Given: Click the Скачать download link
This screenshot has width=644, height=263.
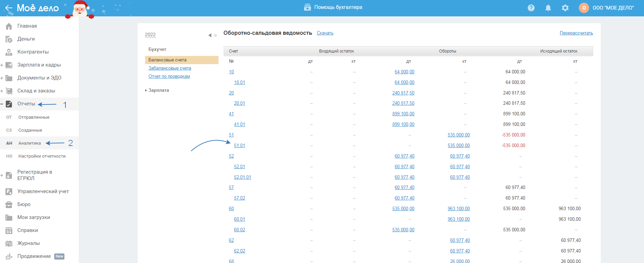Looking at the screenshot, I should click(x=325, y=33).
